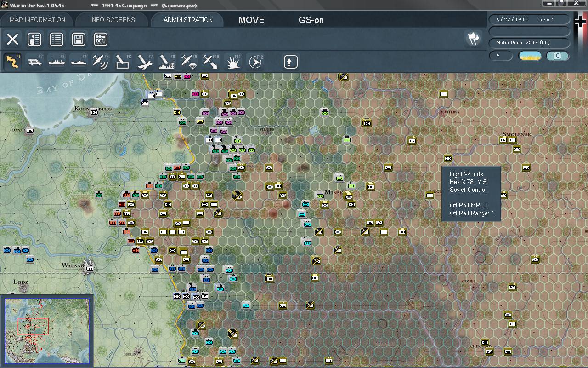The width and height of the screenshot is (588, 368).
Task: Click the X close icon in the Administration toolbar
Action: 13,39
